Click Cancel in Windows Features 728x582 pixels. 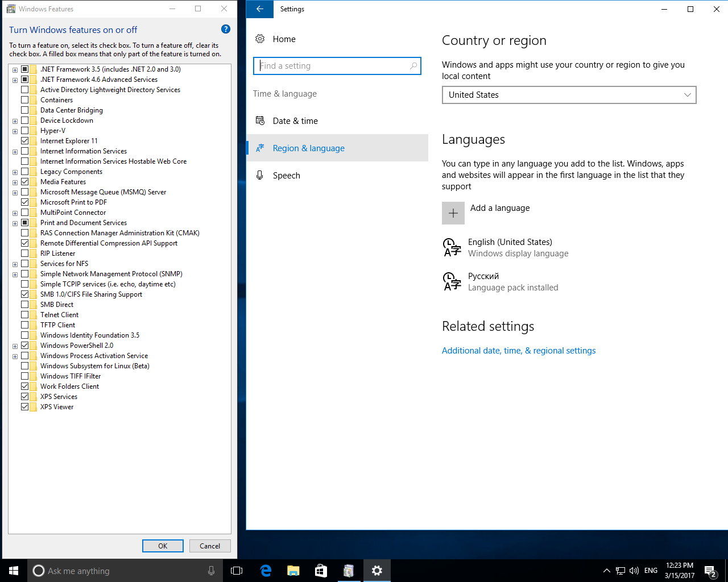(210, 546)
